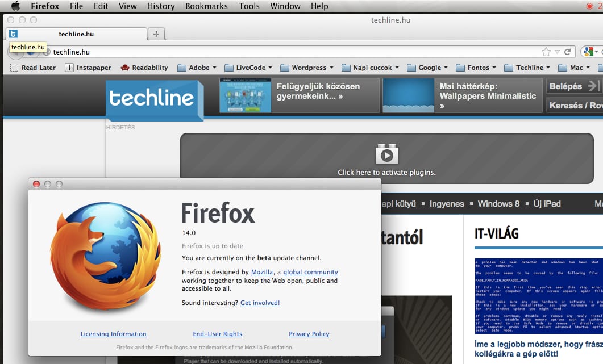603x364 pixels.
Task: Click the 'Firefox is up to date' status
Action: click(x=213, y=246)
